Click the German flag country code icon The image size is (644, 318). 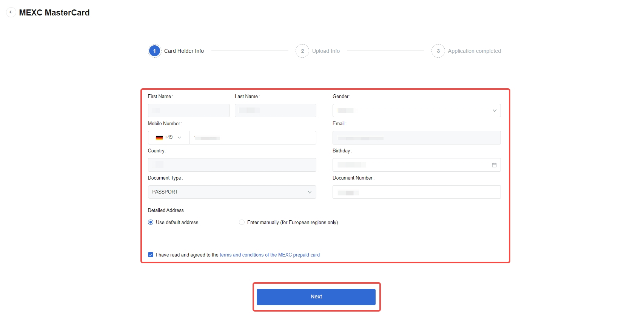pyautogui.click(x=159, y=138)
